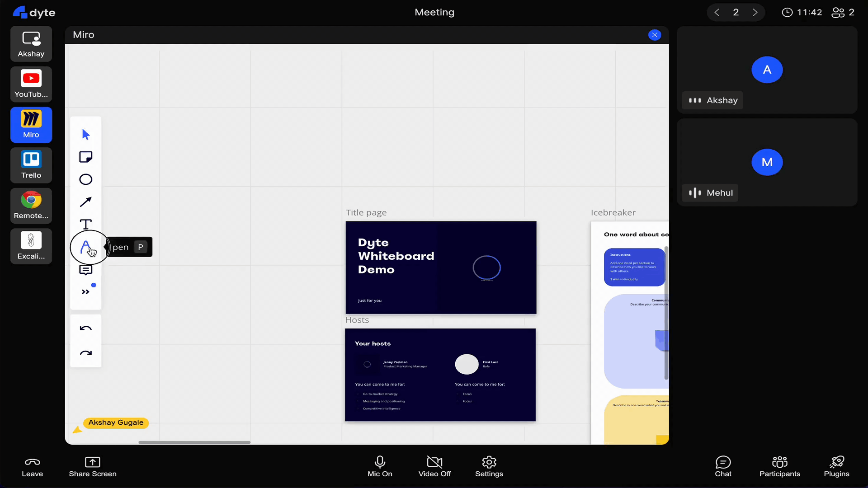
Task: Click the Akshay name tag
Action: [x=713, y=100]
